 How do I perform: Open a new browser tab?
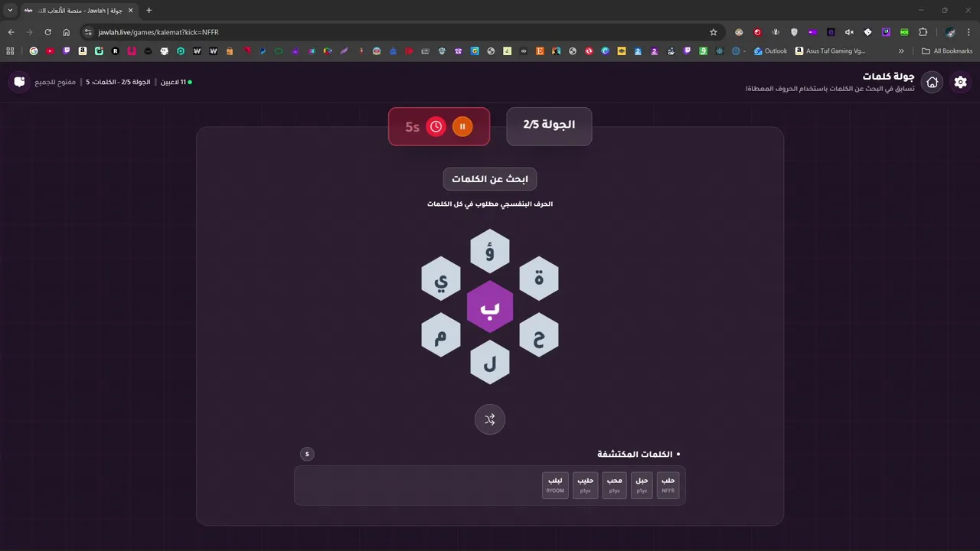149,10
